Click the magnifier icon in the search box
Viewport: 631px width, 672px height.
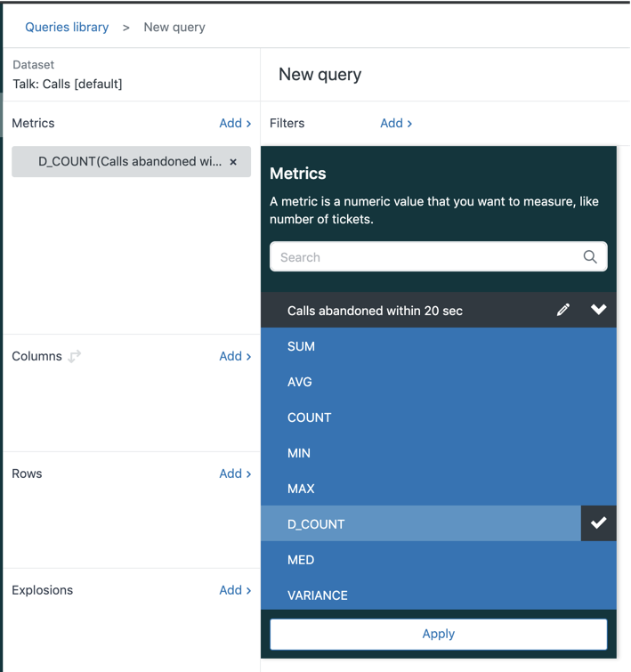590,257
